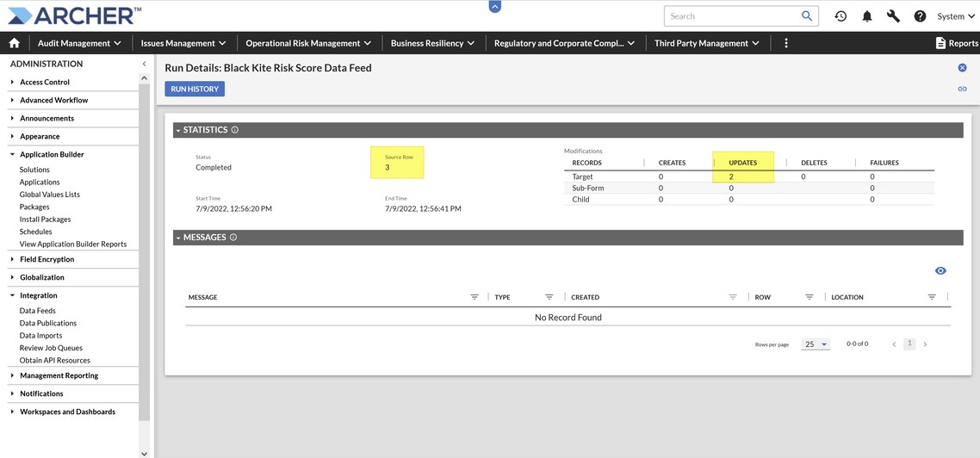Viewport: 980px width, 458px height.
Task: Open the System user dropdown
Action: click(x=955, y=16)
